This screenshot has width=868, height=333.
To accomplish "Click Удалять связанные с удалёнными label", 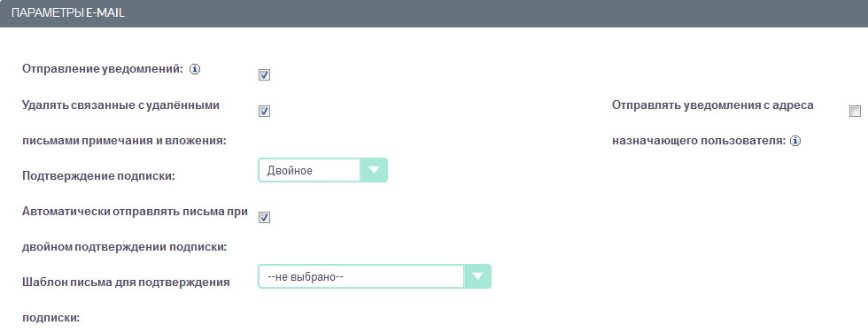I will (x=120, y=105).
